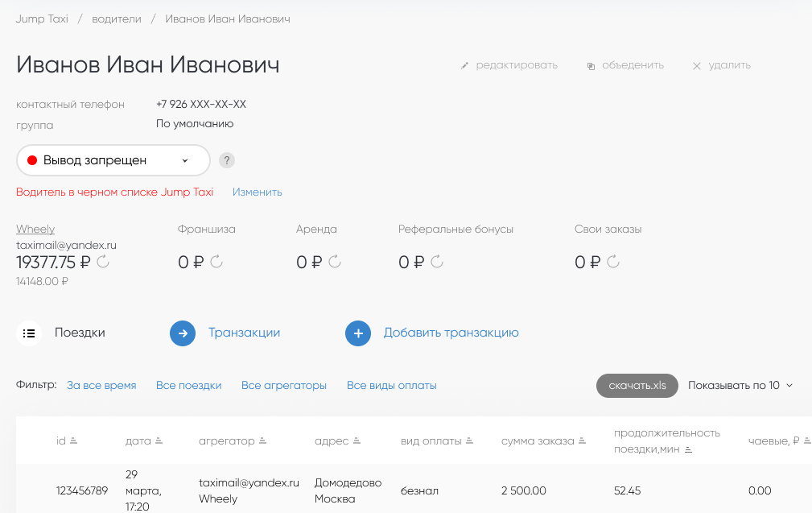Screen dimensions: 812x513
Task: Click the скачать.xls button
Action: tap(637, 386)
